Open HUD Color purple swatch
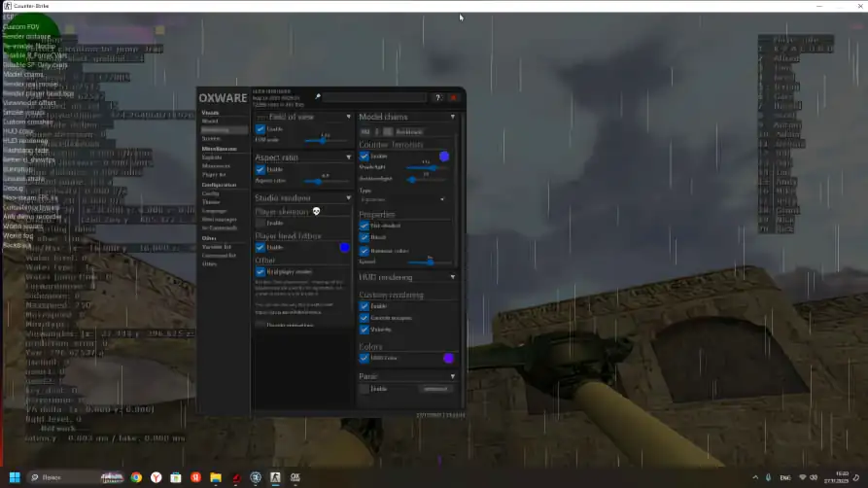Screen dimensions: 868x488 [x=448, y=359]
